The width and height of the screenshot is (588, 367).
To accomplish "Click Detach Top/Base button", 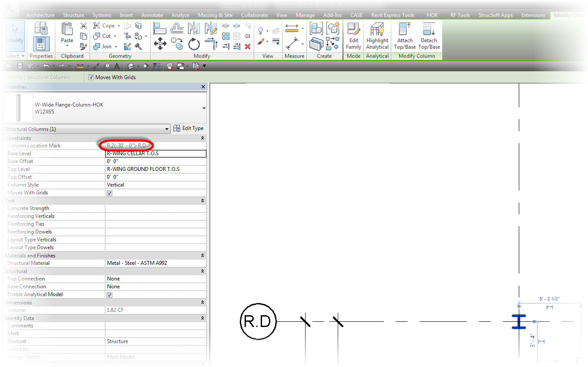I will pyautogui.click(x=429, y=36).
